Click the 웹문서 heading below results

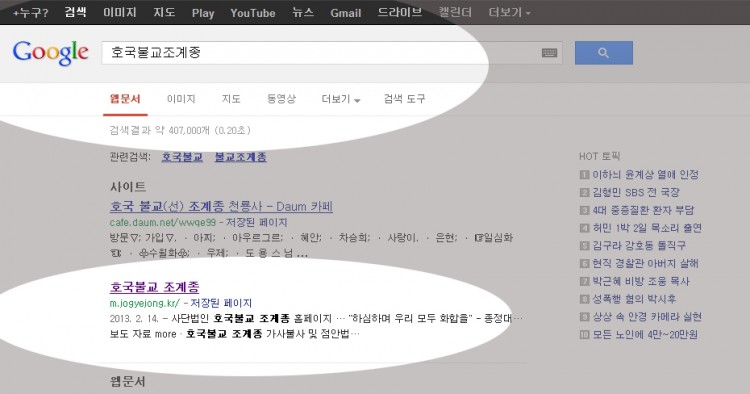(x=128, y=382)
